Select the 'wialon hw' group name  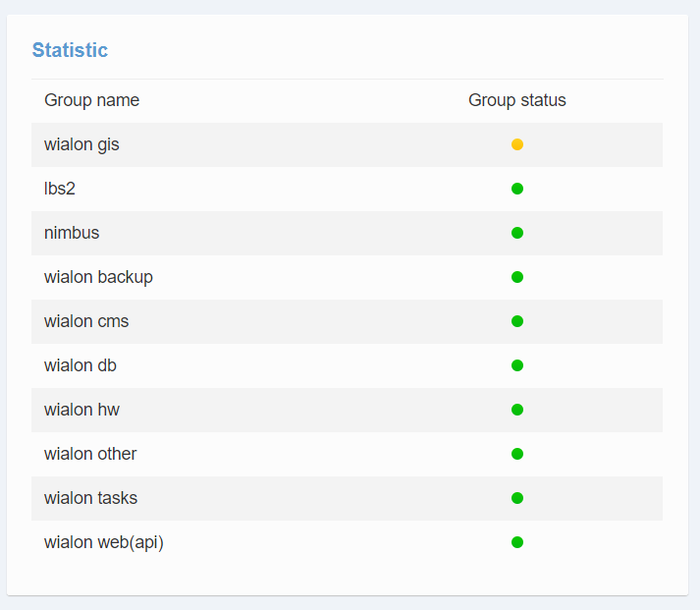coord(81,410)
